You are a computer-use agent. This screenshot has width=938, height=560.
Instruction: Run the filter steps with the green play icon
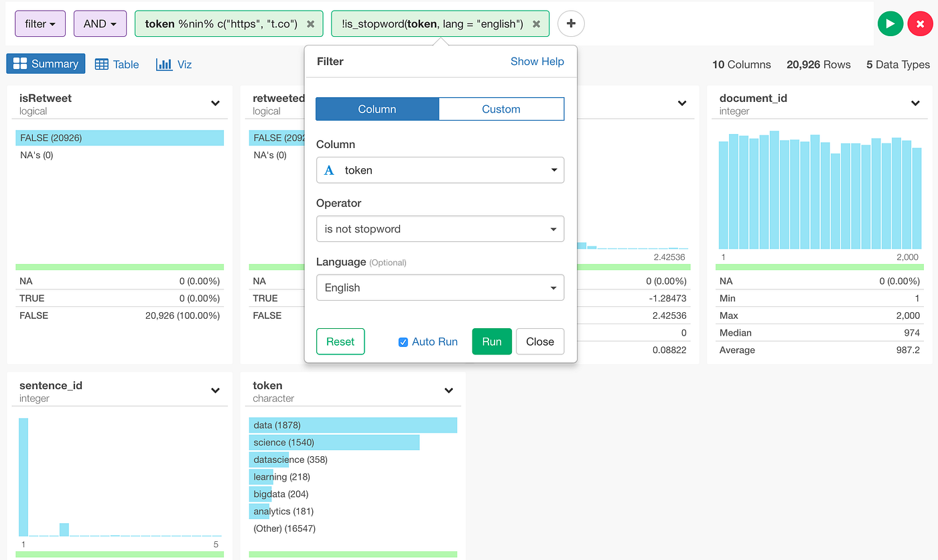(x=890, y=23)
